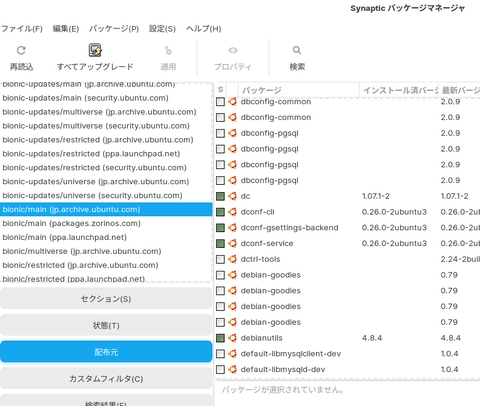Mark the dctrl-tools status checkbox
The height and width of the screenshot is (406, 480).
point(220,259)
